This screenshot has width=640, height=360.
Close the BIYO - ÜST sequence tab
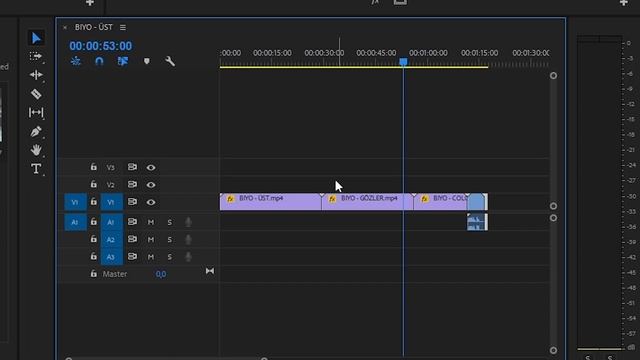pos(65,27)
